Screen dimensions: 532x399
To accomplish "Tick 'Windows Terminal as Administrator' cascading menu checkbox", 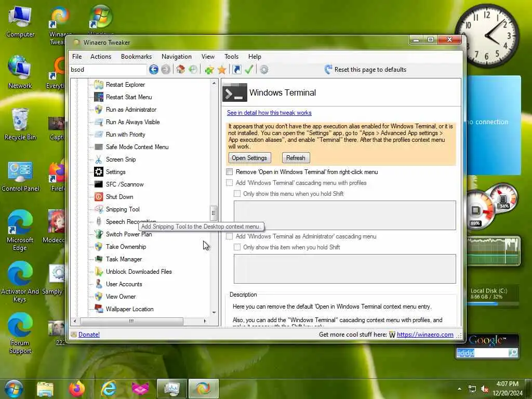I will [x=230, y=236].
